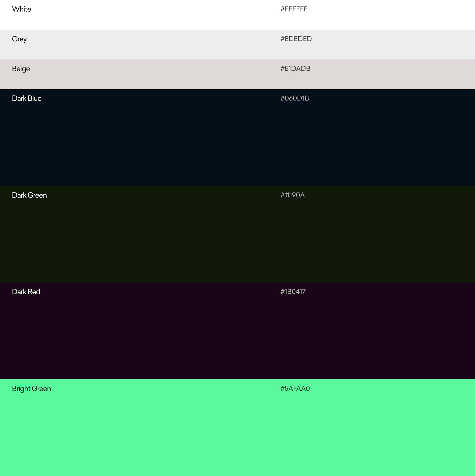Click the #EDEDED hex code
This screenshot has width=475, height=476.
click(296, 39)
